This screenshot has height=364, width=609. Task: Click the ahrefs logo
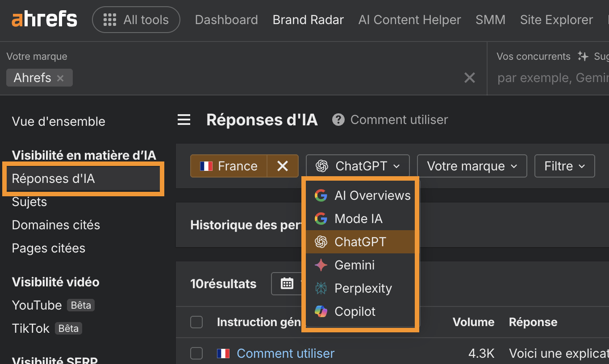tap(44, 19)
